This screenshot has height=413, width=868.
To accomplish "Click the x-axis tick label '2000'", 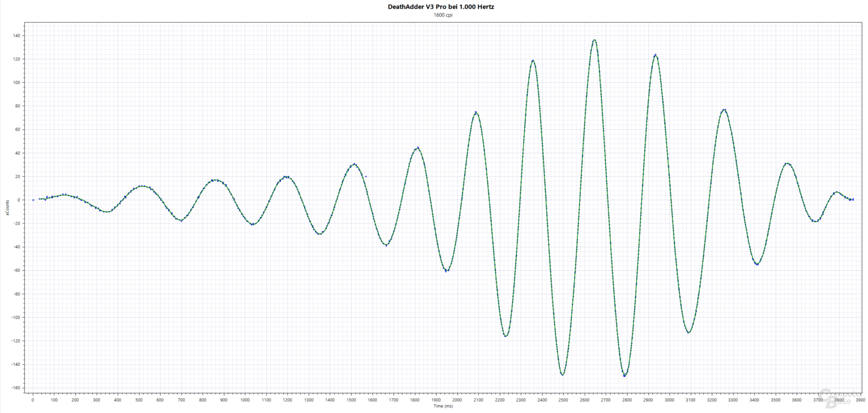I will [x=457, y=400].
